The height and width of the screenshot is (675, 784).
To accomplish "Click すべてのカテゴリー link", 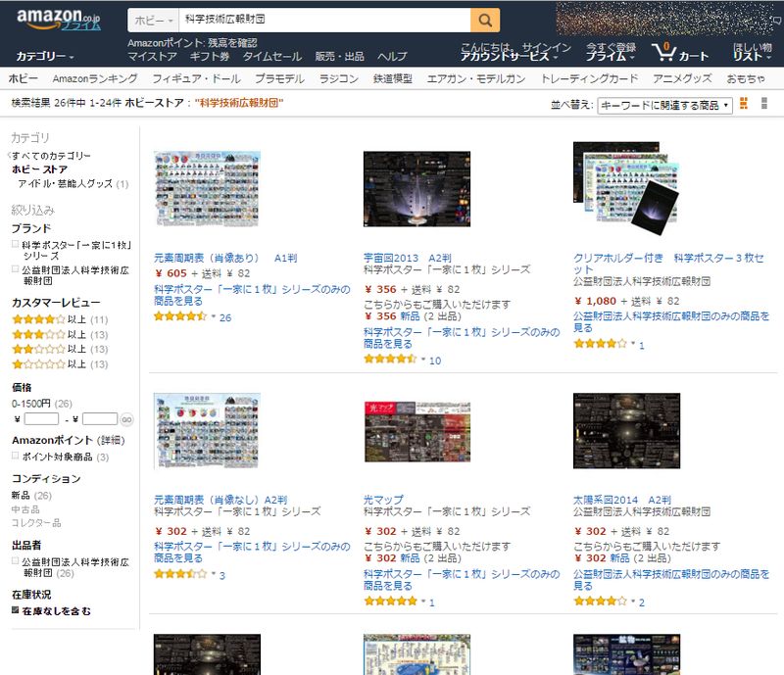I will point(51,156).
